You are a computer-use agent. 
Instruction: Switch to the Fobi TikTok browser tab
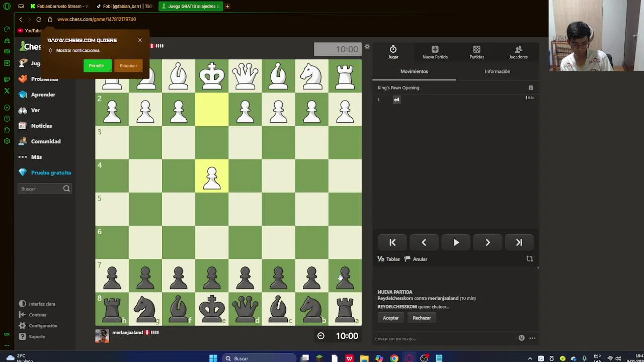click(x=125, y=6)
